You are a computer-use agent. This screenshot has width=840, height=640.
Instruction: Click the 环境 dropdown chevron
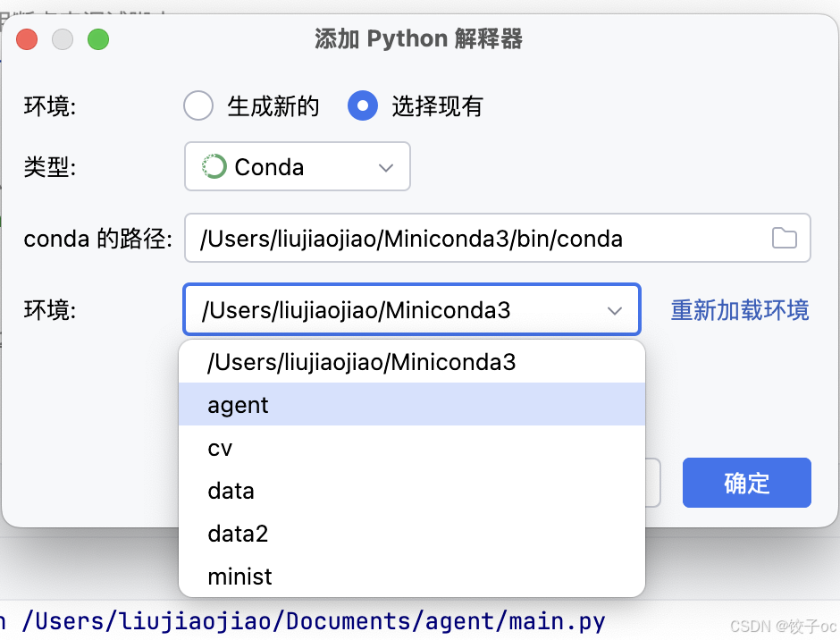click(x=615, y=310)
